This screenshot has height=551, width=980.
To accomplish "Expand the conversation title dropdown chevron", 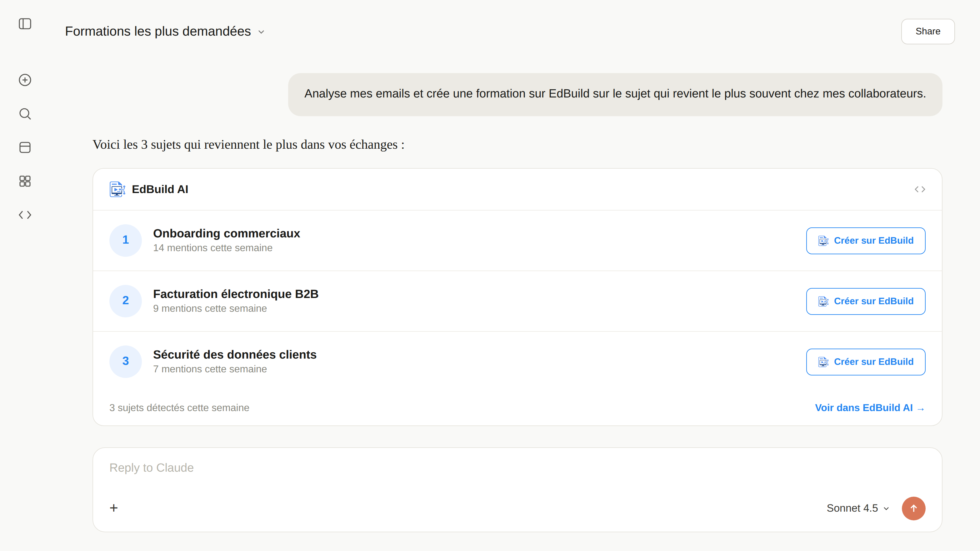I will click(x=261, y=32).
